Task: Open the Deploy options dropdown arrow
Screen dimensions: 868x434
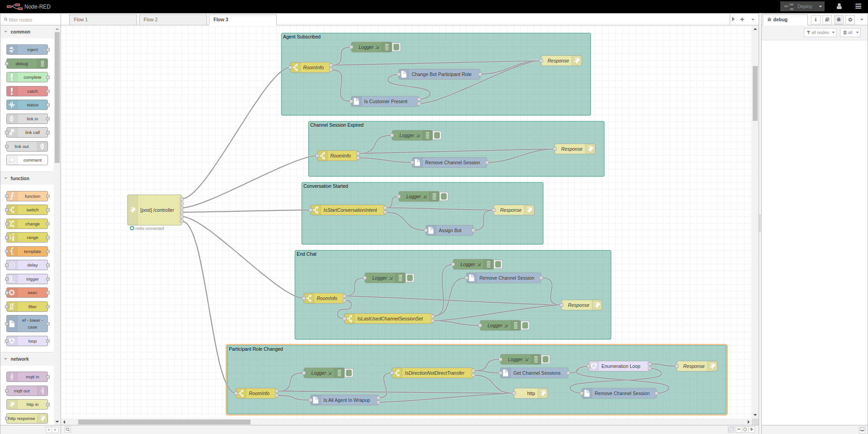Action: (820, 6)
